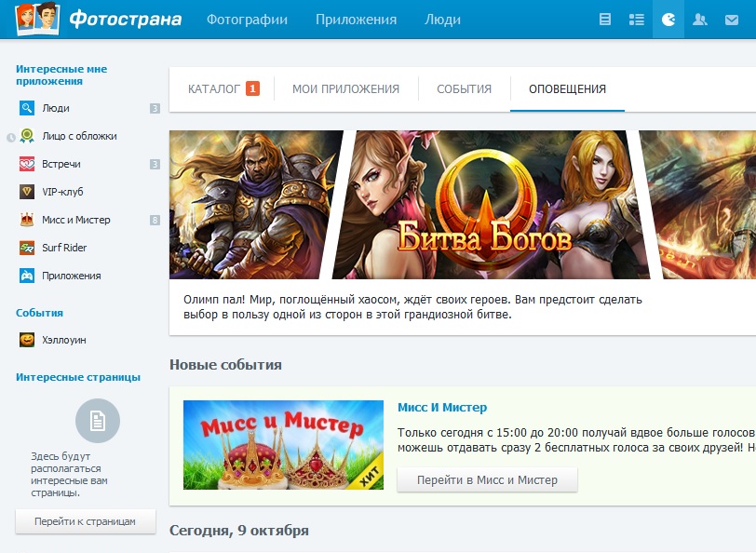This screenshot has width=756, height=553.
Task: Click the Интересные страницы heading
Action: (x=78, y=377)
